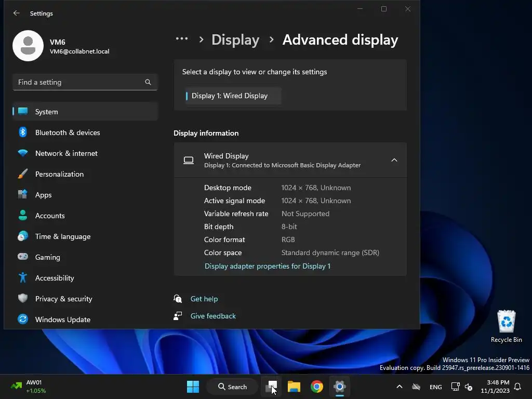Open Display adapter properties for Display 1
The width and height of the screenshot is (532, 399).
(x=268, y=266)
